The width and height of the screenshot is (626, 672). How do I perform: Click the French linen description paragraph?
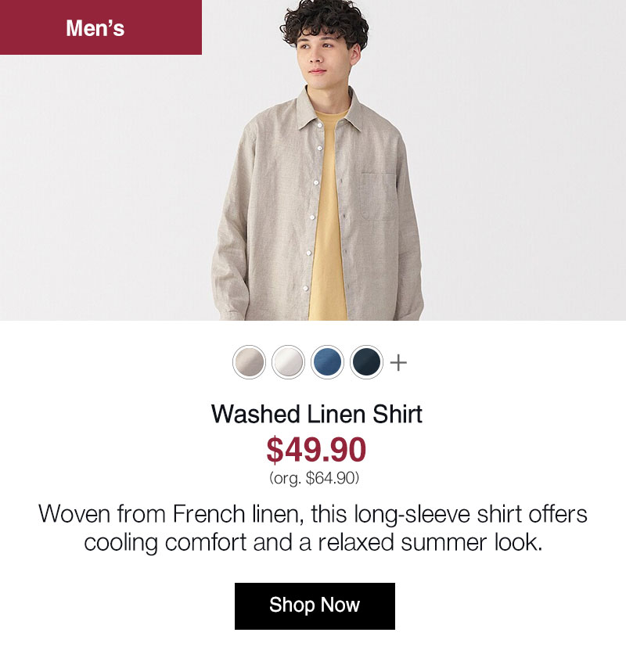tap(313, 528)
